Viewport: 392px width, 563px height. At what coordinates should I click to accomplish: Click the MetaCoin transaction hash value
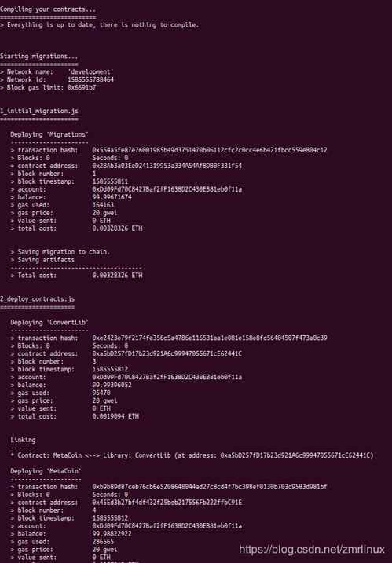[x=210, y=487]
